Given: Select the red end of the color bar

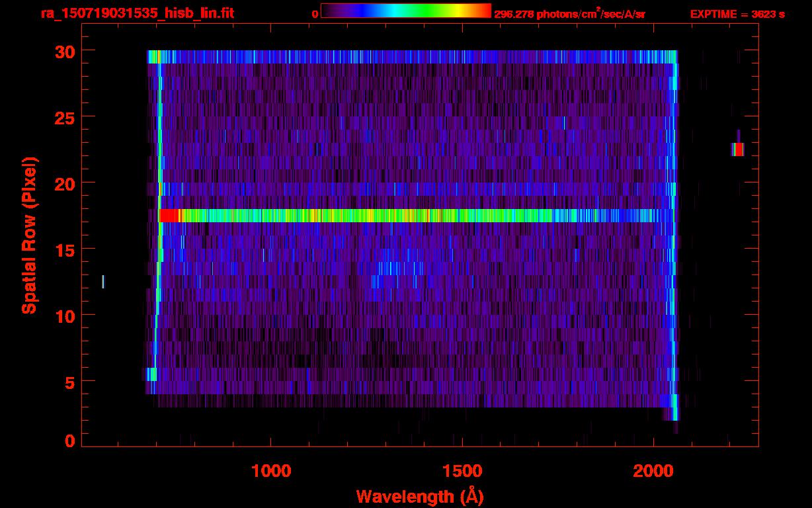Looking at the screenshot, I should coord(484,11).
